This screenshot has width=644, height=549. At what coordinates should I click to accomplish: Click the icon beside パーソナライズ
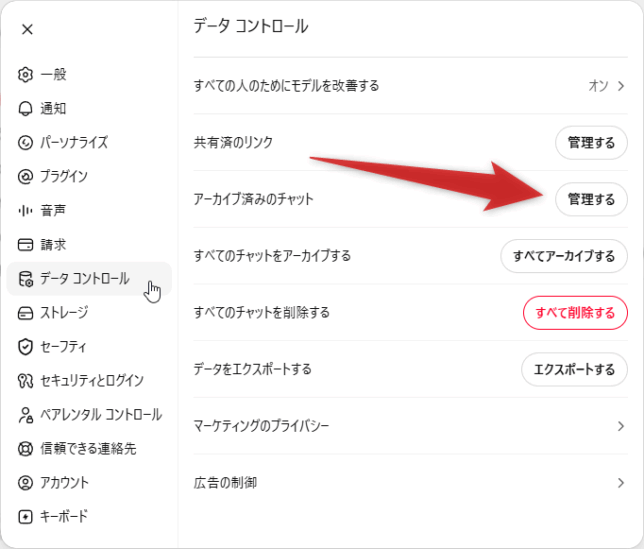25,143
